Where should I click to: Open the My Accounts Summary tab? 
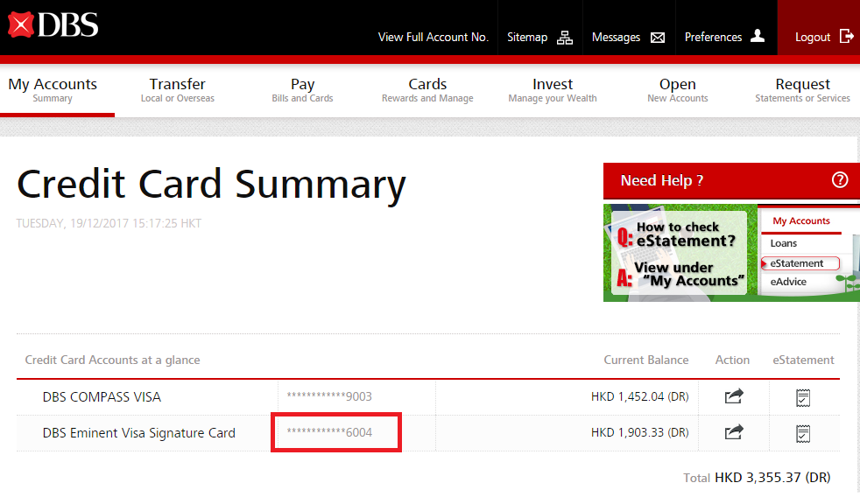click(x=53, y=90)
